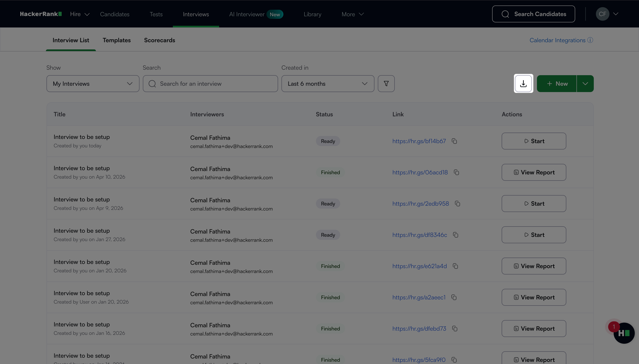This screenshot has width=639, height=364.
Task: Copy the link https://hr.gs/df8346c
Action: [456, 235]
